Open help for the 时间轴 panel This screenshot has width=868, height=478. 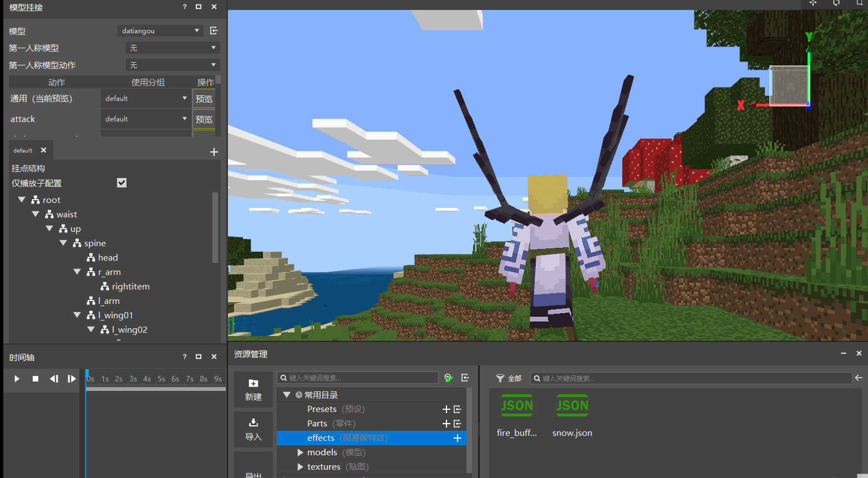185,357
